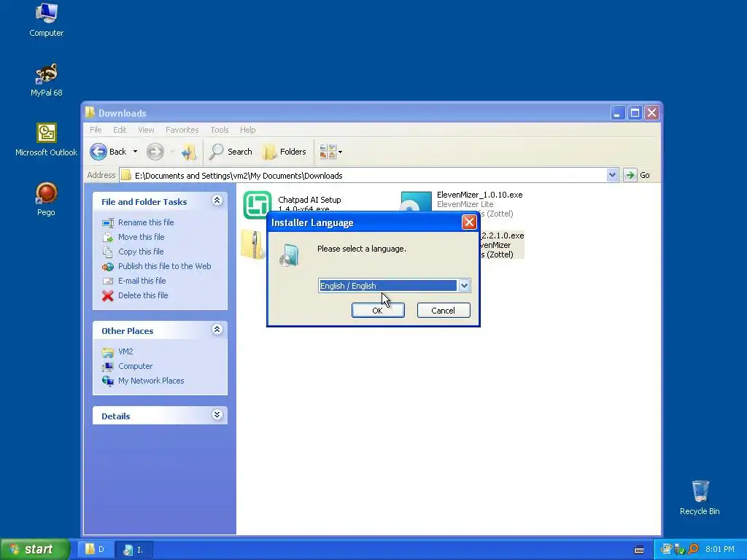Open the Pego desktop shortcut
Image resolution: width=747 pixels, height=560 pixels.
point(46,200)
